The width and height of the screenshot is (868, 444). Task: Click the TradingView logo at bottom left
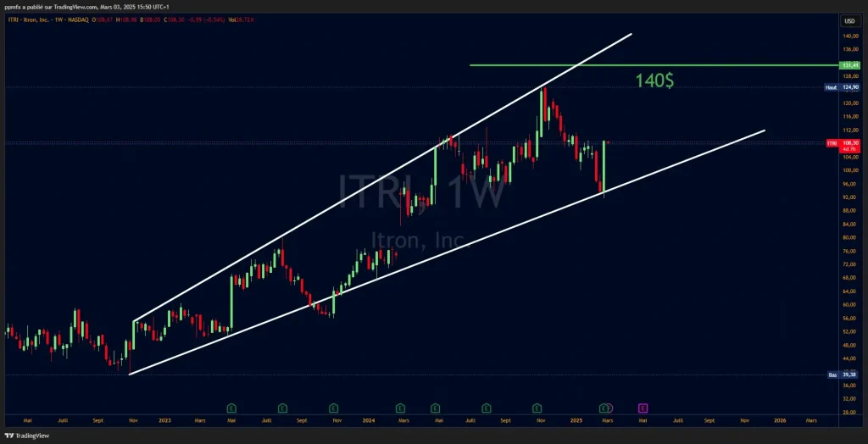[x=26, y=436]
